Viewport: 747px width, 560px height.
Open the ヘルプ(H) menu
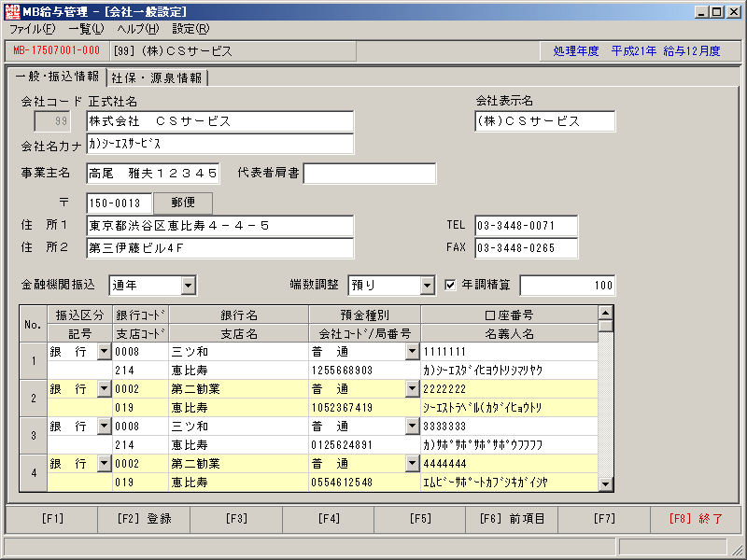coord(138,29)
